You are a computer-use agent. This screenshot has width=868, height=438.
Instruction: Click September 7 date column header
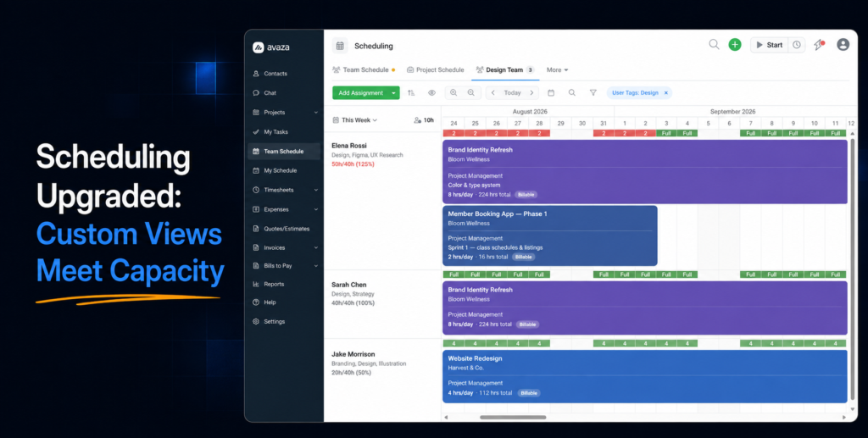[x=751, y=124]
